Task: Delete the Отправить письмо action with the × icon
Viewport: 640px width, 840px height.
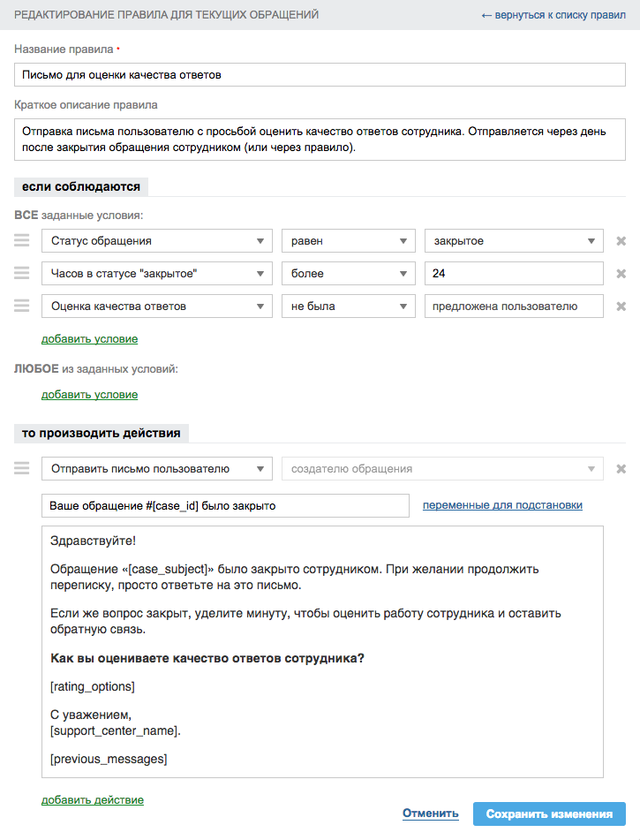Action: [621, 469]
